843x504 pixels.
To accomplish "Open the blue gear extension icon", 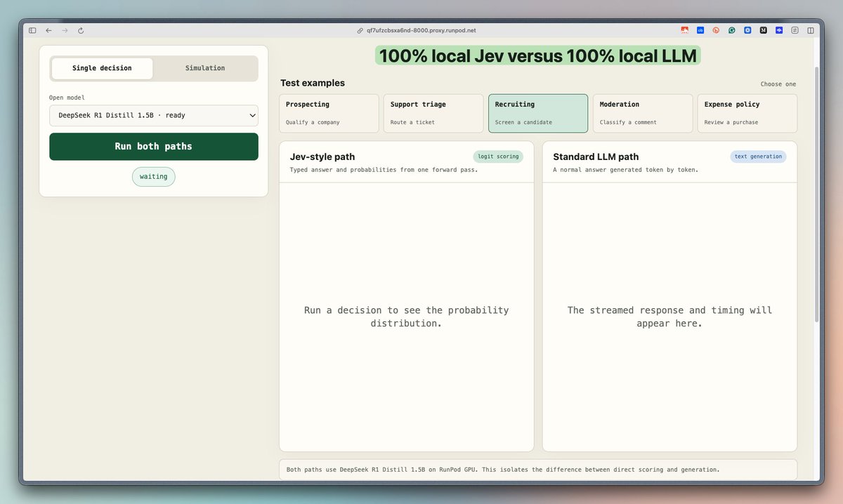I will point(747,31).
